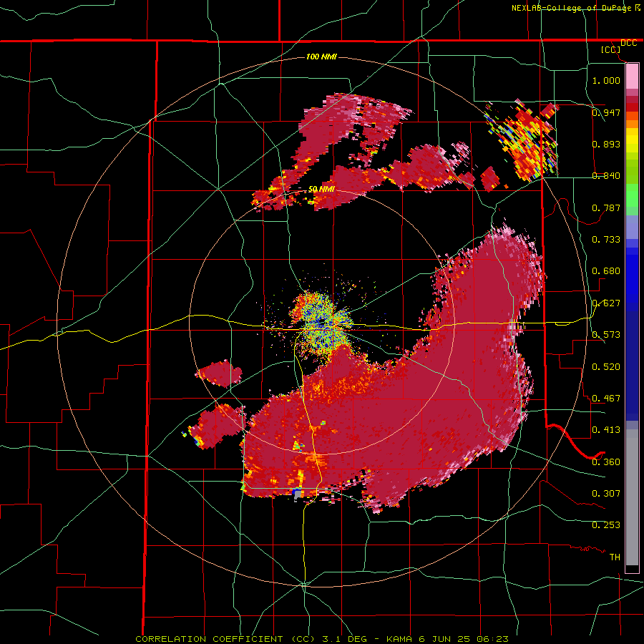Screen dimensions: 644x644
Task: Click the TH threshold label on the legend
Action: click(615, 557)
